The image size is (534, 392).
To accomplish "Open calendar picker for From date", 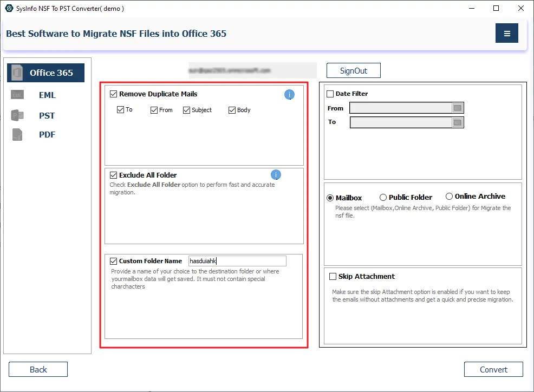I will (457, 108).
